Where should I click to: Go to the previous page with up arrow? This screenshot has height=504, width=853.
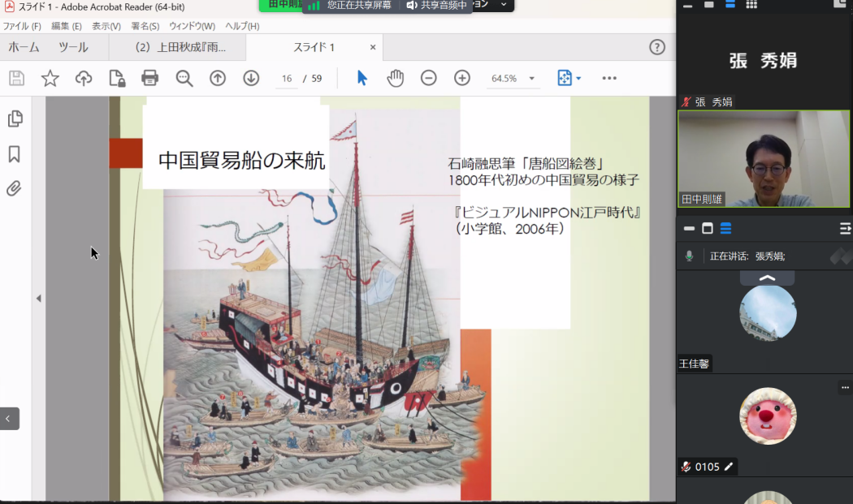point(218,78)
